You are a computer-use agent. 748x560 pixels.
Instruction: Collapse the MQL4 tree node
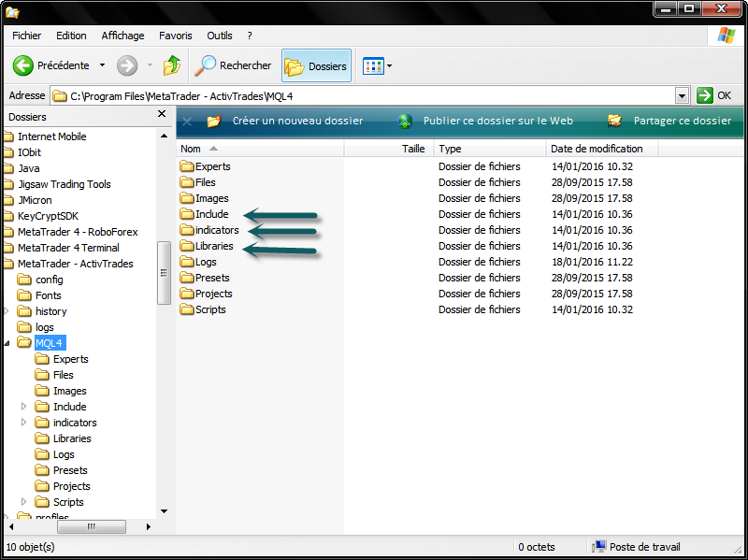coord(7,343)
